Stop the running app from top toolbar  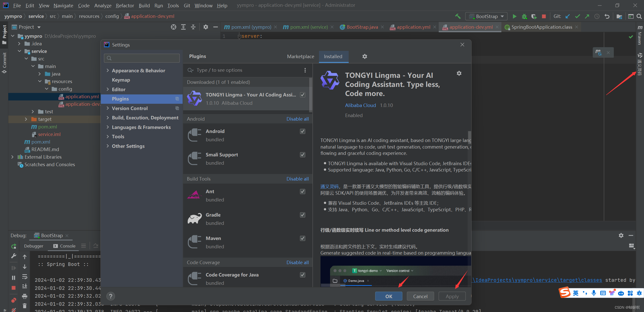(544, 16)
